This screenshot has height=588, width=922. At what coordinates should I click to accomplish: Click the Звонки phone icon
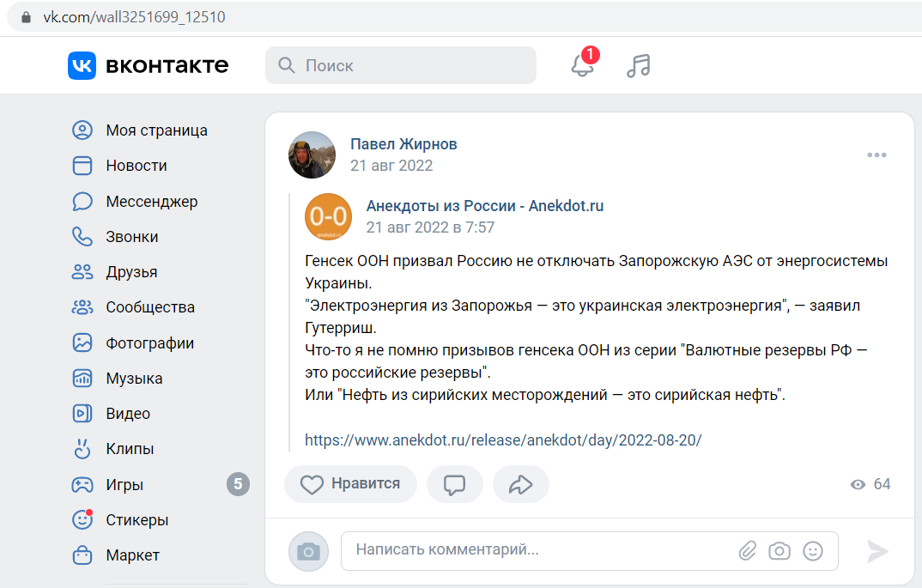[82, 236]
